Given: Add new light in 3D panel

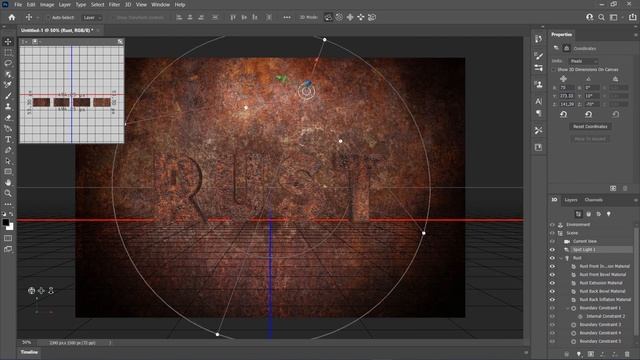Looking at the screenshot, I should (x=578, y=354).
